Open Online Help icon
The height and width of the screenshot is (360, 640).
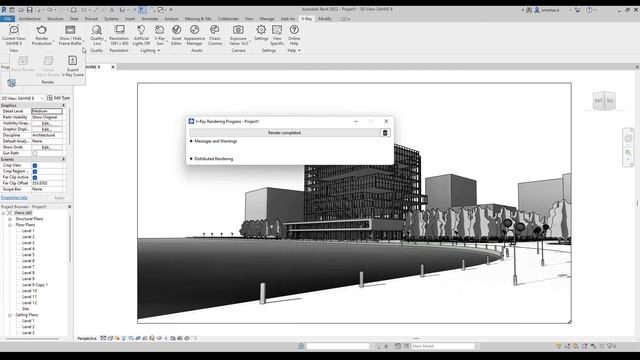(294, 30)
